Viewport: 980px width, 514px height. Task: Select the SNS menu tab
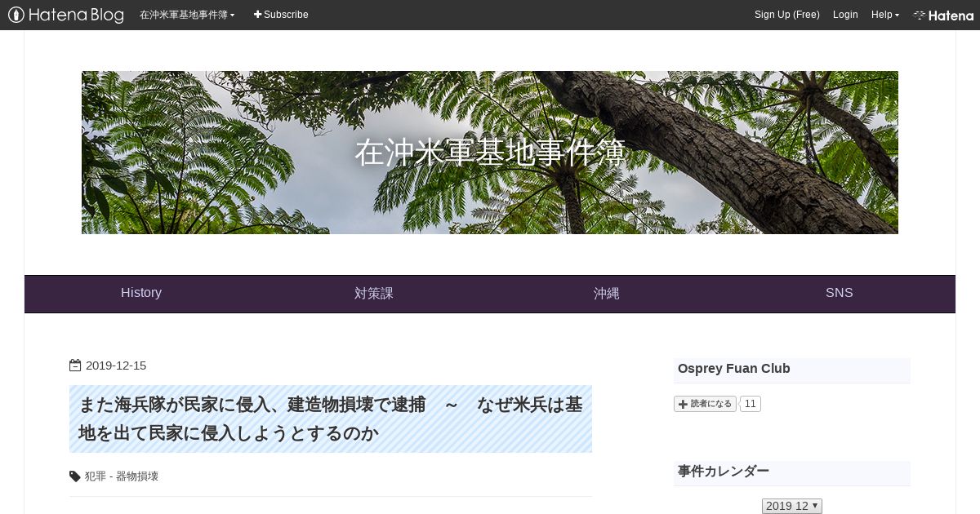click(840, 293)
